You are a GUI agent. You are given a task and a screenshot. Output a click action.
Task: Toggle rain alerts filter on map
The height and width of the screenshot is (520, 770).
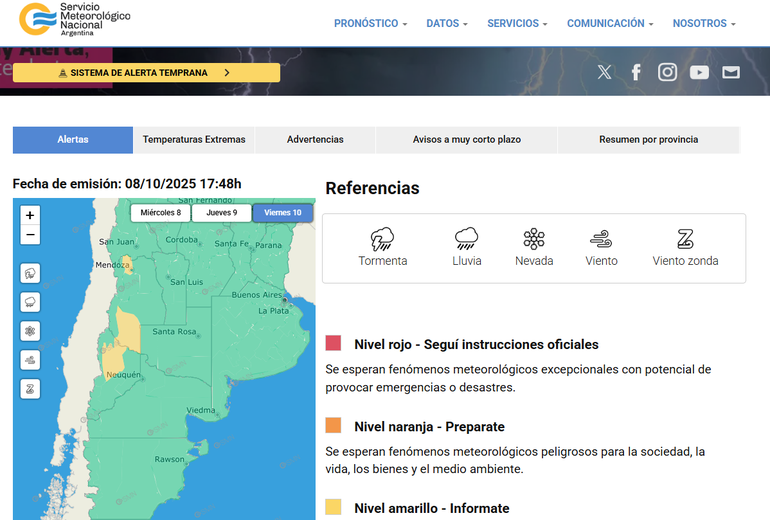30,302
